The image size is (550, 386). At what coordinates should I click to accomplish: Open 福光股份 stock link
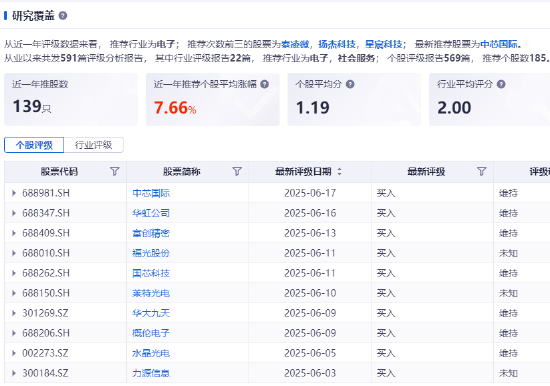coord(151,253)
